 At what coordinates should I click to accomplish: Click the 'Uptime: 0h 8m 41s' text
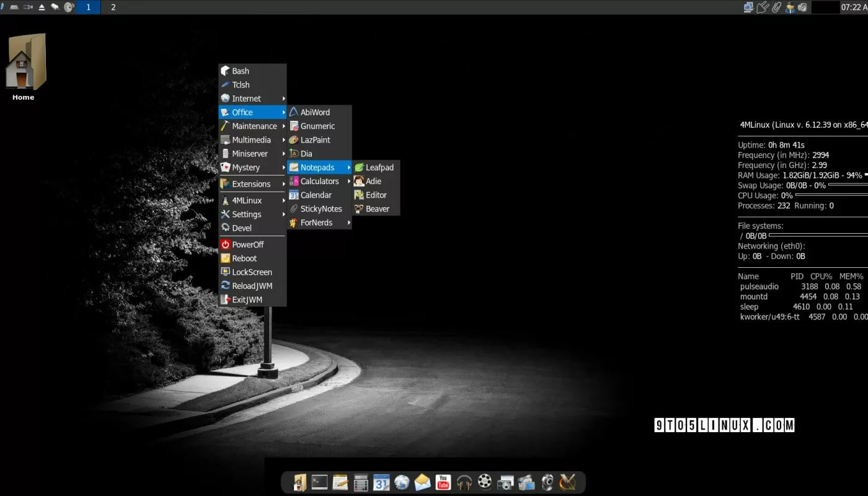coord(771,145)
